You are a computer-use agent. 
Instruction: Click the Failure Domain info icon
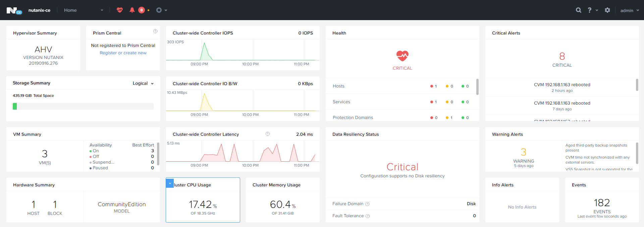[367, 204]
